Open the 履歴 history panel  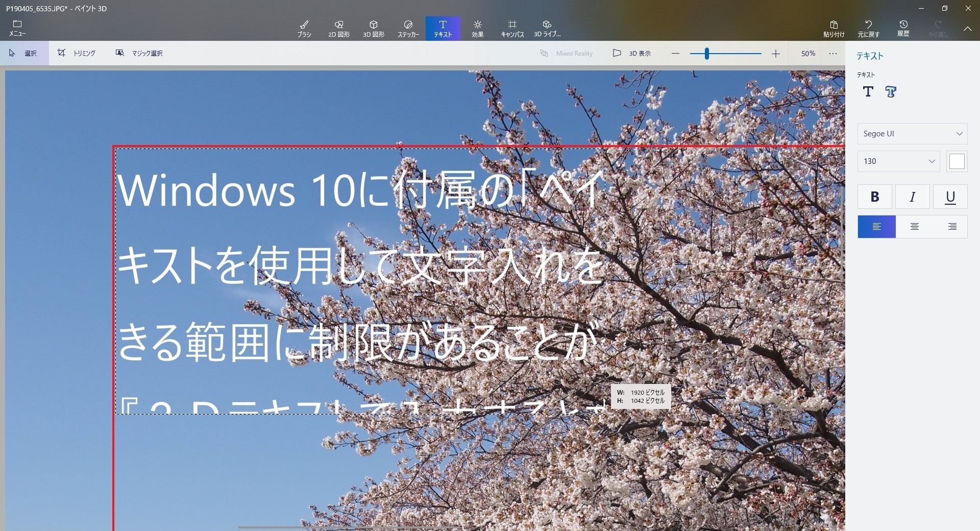[903, 29]
